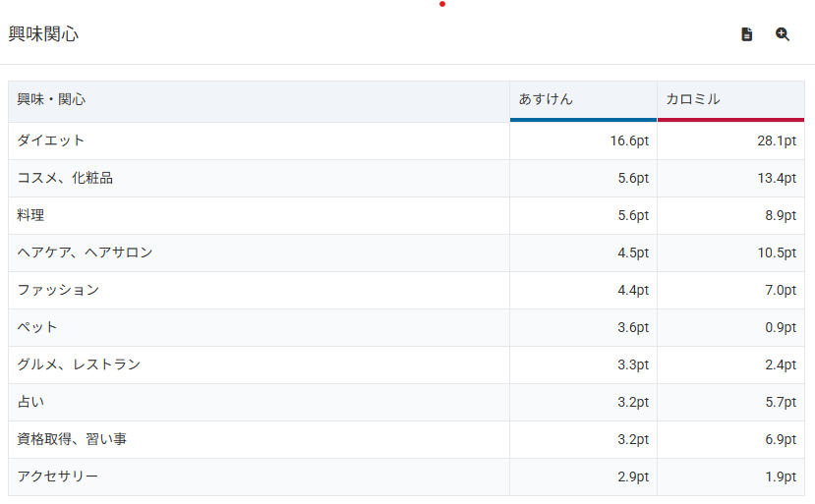The height and width of the screenshot is (504, 815).
Task: Select the あすけん column header
Action: point(546,99)
